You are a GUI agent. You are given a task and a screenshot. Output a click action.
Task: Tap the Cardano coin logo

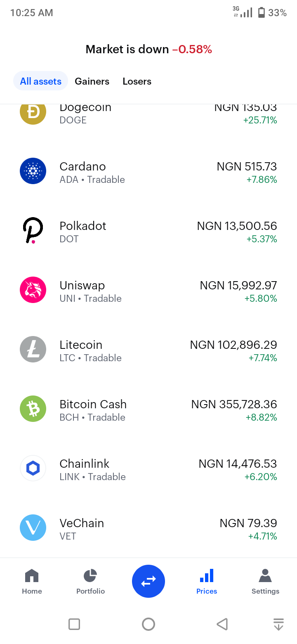pos(33,171)
